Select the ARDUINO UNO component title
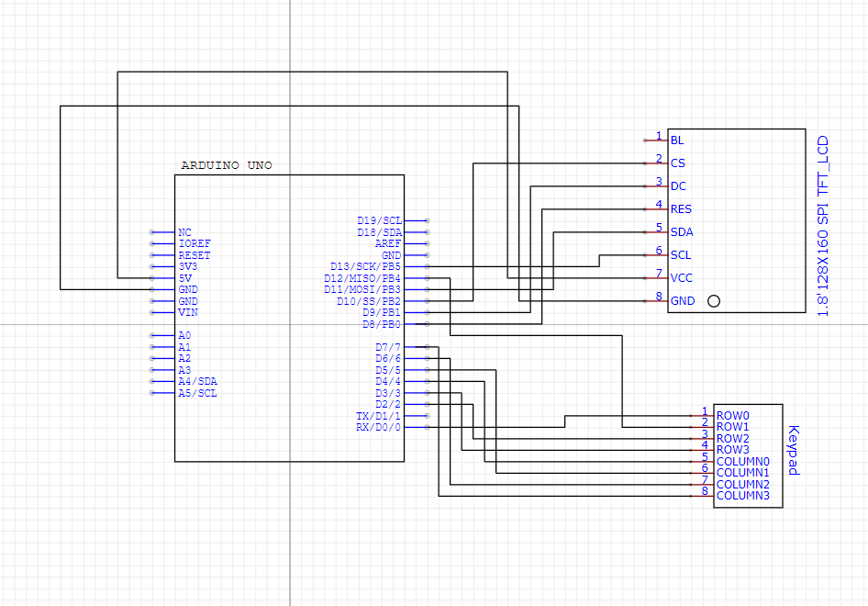Viewport: 868px width, 606px height. tap(227, 165)
